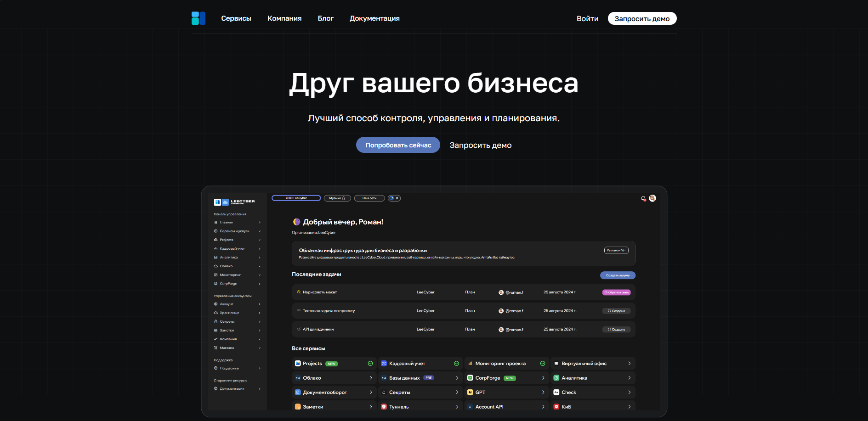
Task: Open the Нарисовать макет task row
Action: [x=320, y=292]
